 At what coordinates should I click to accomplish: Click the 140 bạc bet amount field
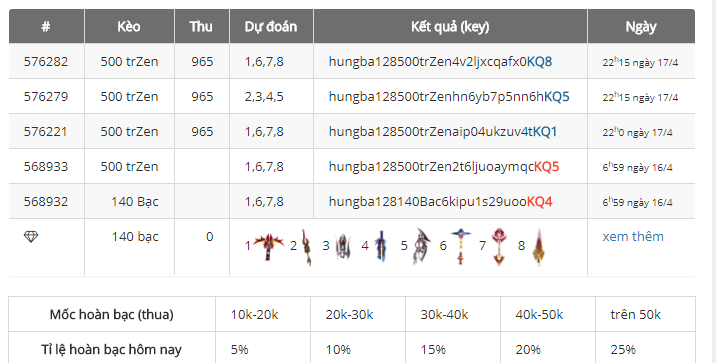click(x=135, y=237)
